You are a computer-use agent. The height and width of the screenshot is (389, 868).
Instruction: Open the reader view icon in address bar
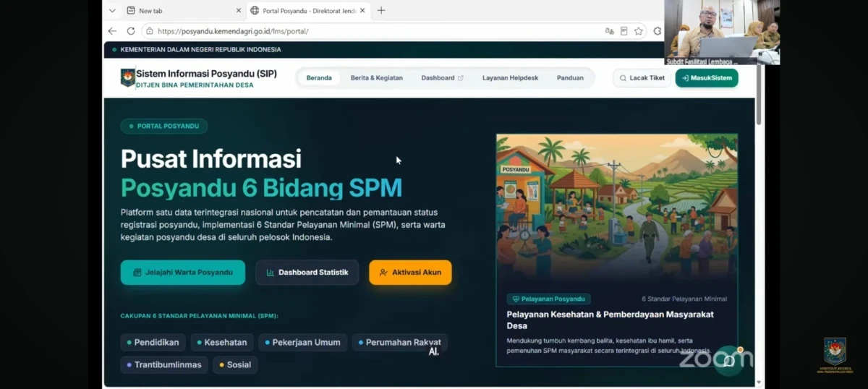pyautogui.click(x=624, y=31)
